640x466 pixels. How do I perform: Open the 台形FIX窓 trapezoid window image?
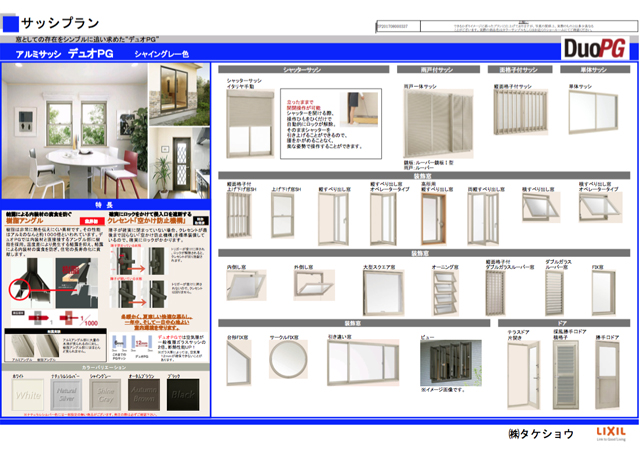[239, 363]
